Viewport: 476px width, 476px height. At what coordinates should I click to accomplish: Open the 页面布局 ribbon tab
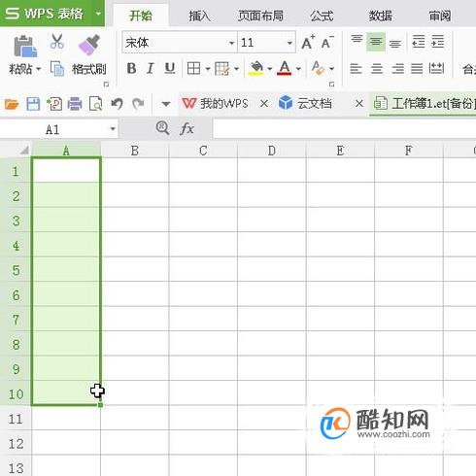(x=260, y=16)
